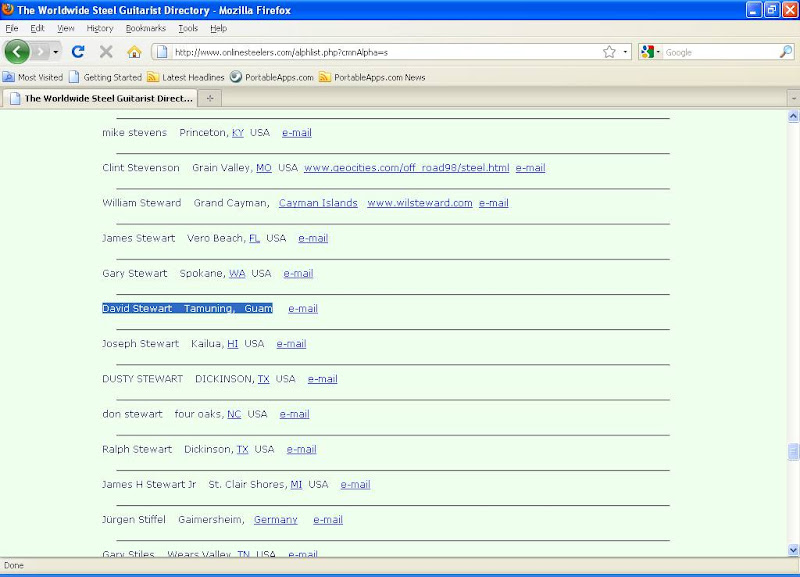The width and height of the screenshot is (800, 577).
Task: Click the TX link for Ralph Stewart
Action: pos(242,449)
